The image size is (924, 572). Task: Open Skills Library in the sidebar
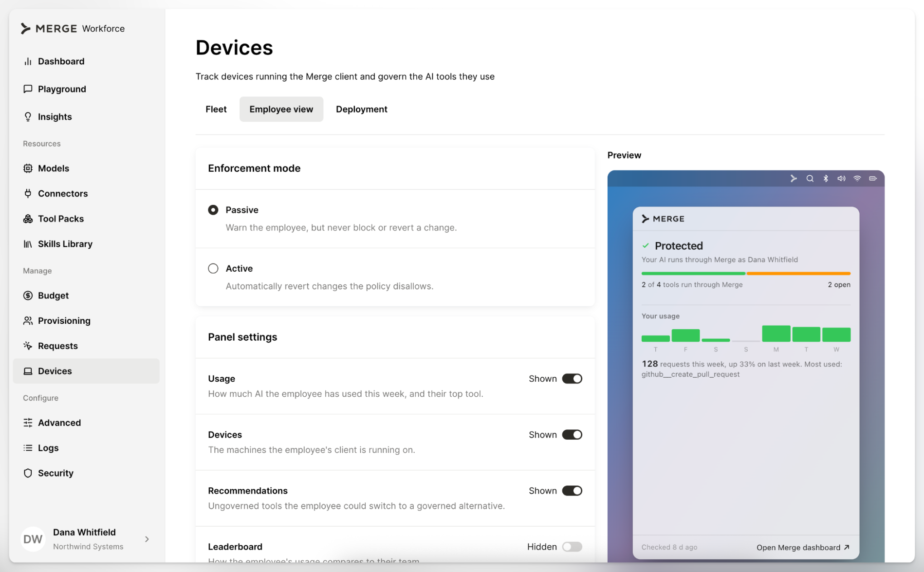(x=86, y=244)
